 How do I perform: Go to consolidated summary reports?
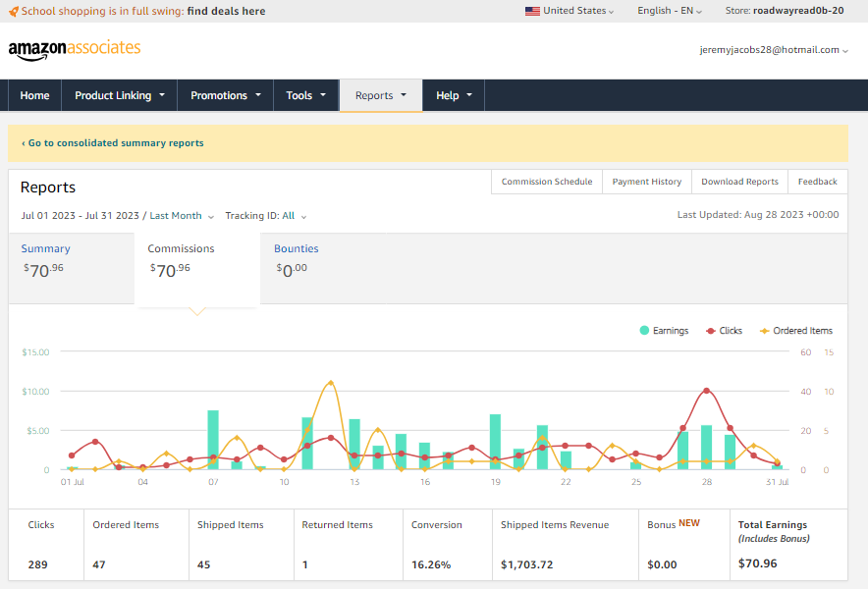pos(112,142)
